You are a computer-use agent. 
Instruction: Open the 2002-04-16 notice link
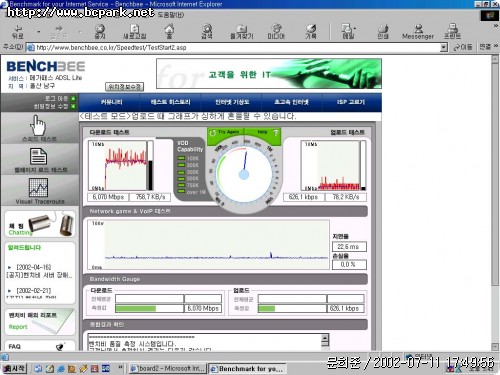(x=34, y=267)
